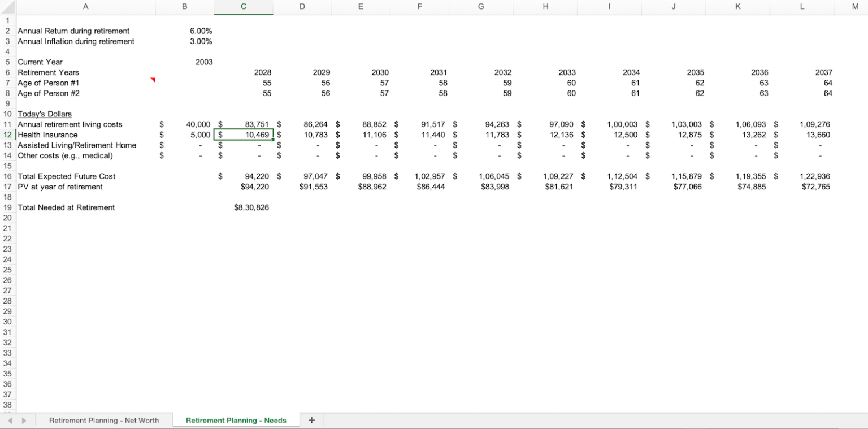Click the 'Total Expected Future Cost' label
This screenshot has height=429, width=868.
(67, 176)
